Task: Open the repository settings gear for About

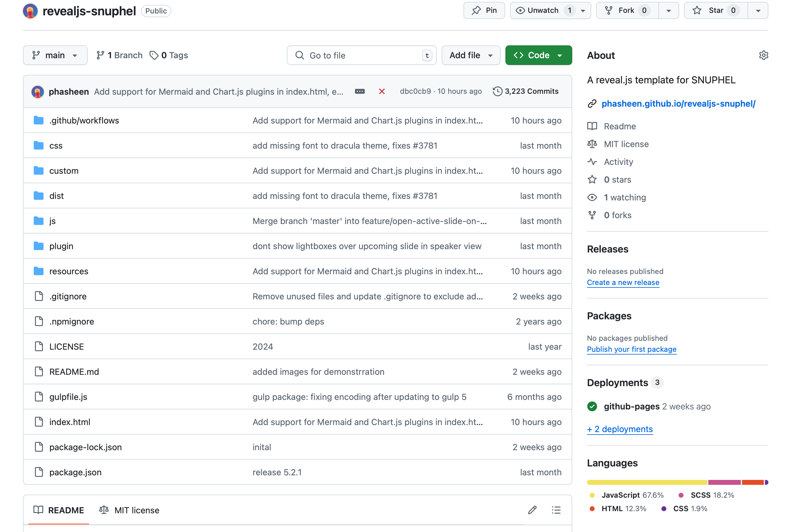Action: coord(763,55)
